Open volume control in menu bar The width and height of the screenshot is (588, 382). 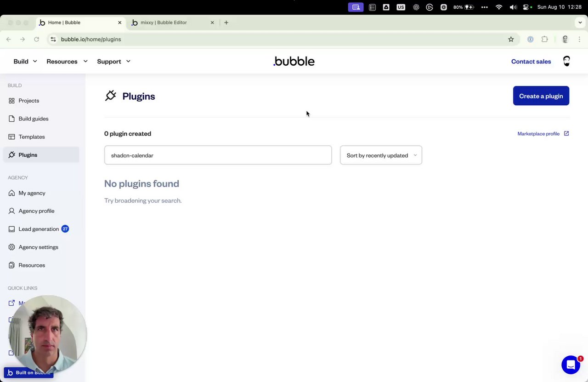(513, 7)
